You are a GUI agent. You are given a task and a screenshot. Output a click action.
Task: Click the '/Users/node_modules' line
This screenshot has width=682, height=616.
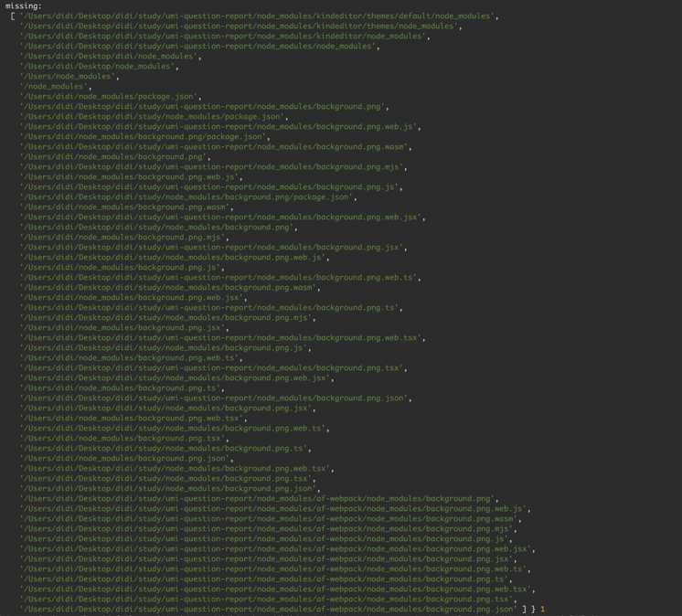pos(69,77)
